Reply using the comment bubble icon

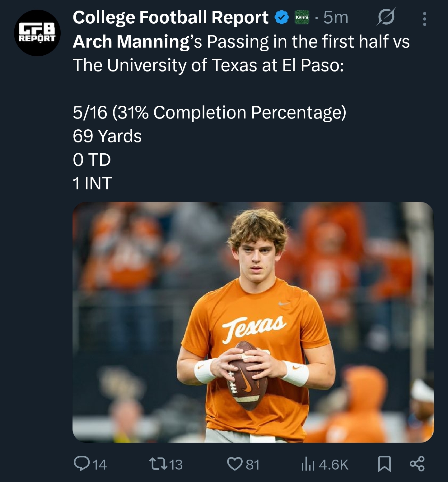82,463
